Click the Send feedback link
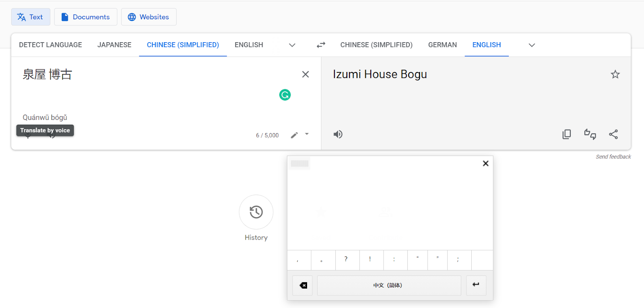 pos(613,157)
